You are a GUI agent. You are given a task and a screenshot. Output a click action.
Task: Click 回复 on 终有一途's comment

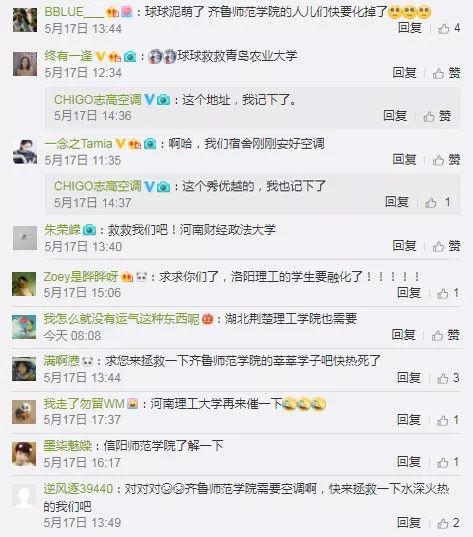(404, 73)
